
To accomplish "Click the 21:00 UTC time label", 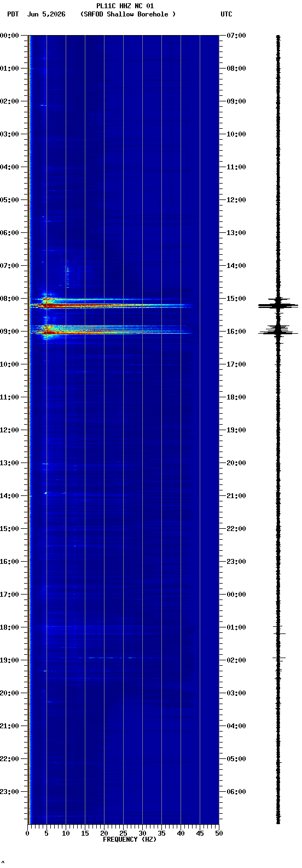I will pyautogui.click(x=236, y=496).
